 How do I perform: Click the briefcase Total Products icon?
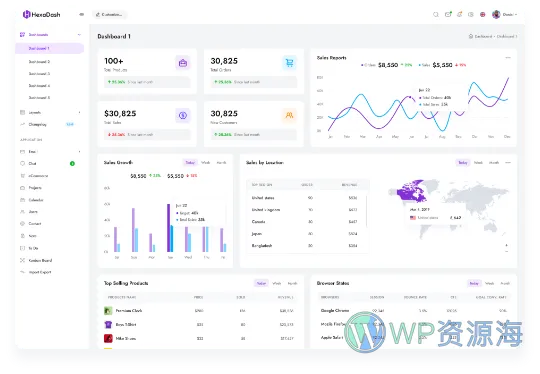pos(183,63)
